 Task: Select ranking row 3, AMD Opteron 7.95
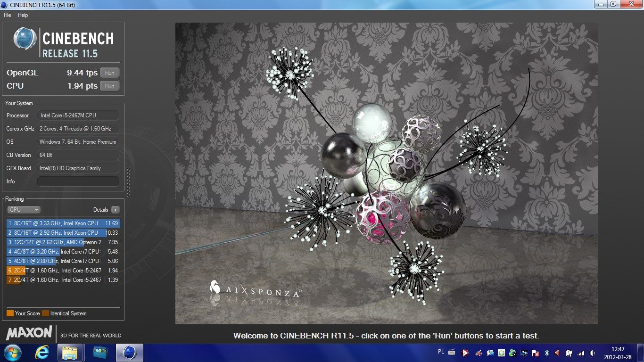click(63, 242)
